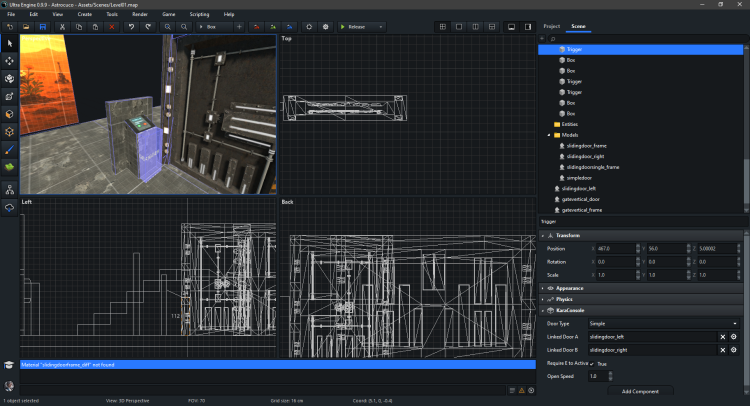Click the Save icon in toolbar
The height and width of the screenshot is (406, 750).
[x=43, y=26]
